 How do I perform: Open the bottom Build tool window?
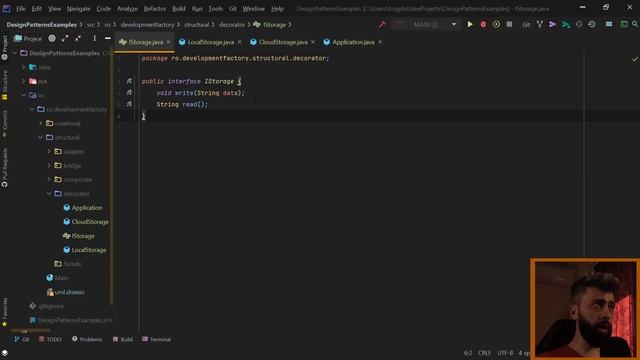(x=122, y=340)
